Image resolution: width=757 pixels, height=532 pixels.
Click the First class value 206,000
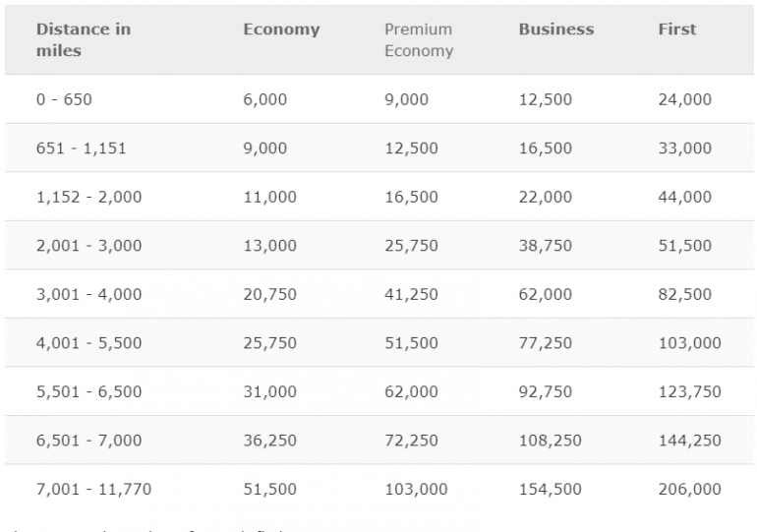[689, 489]
